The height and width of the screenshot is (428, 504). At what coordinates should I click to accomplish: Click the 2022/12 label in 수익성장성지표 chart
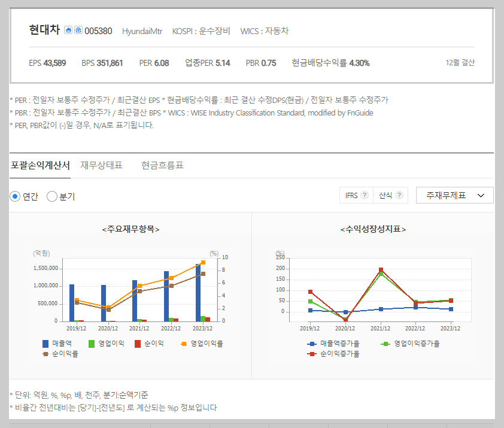(x=415, y=329)
